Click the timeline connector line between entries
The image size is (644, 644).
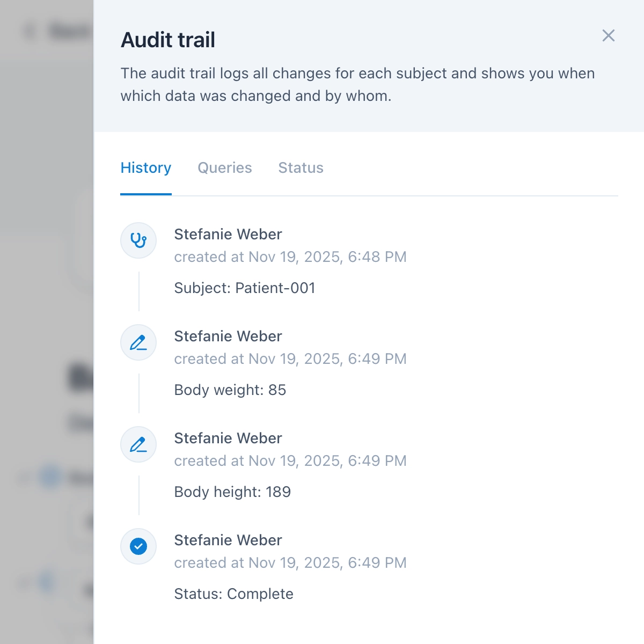[x=138, y=291]
